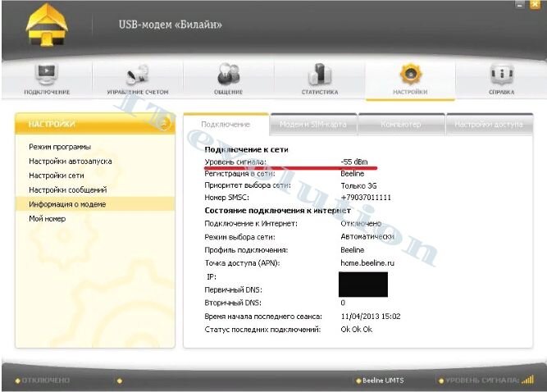The image size is (547, 392).
Task: Open the Подключение section icon
Action: coord(46,74)
